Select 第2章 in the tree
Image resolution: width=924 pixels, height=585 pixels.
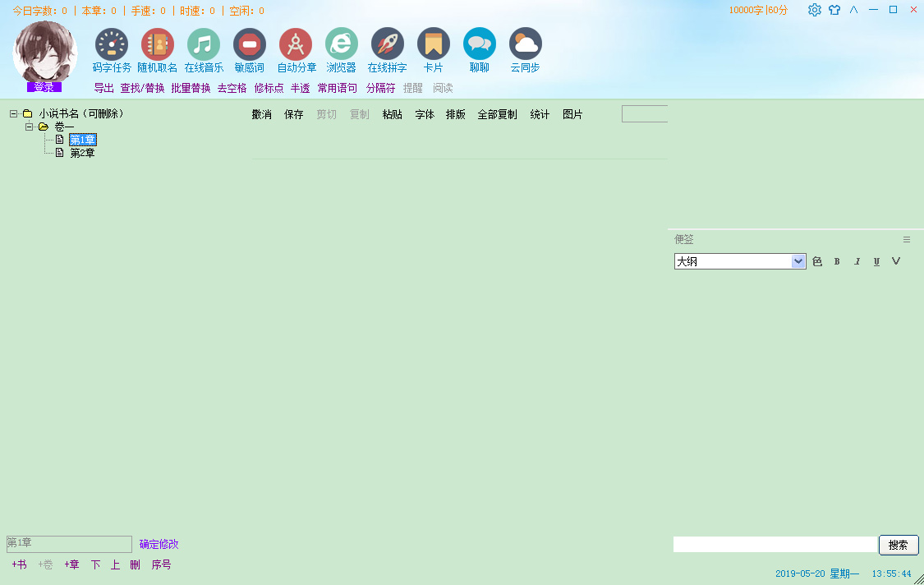[82, 153]
